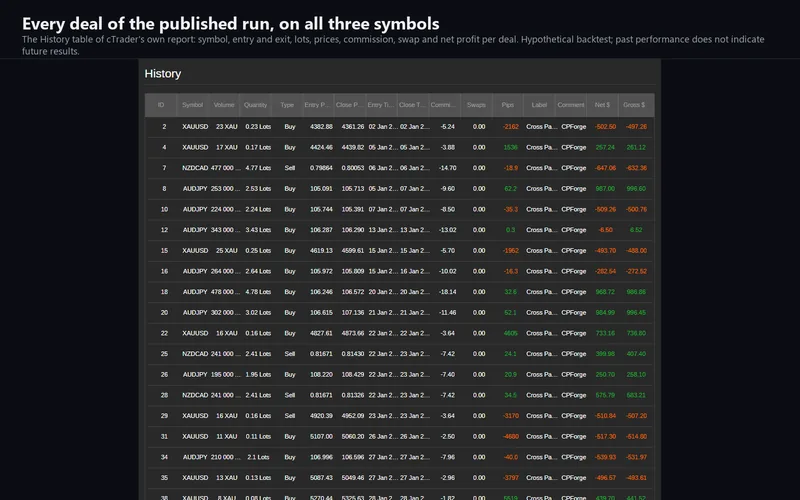Click net value 968.72
The image size is (800, 500).
(x=605, y=292)
